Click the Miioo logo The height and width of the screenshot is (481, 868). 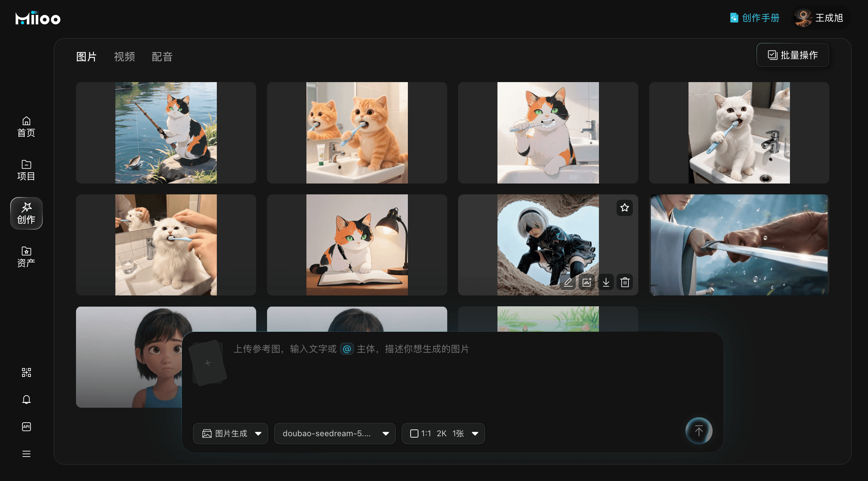pos(38,18)
